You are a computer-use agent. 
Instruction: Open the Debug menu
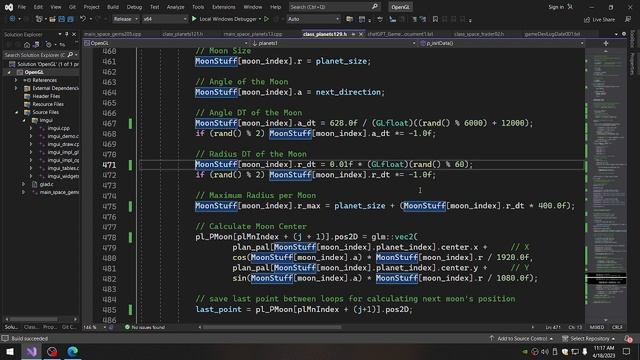point(134,7)
